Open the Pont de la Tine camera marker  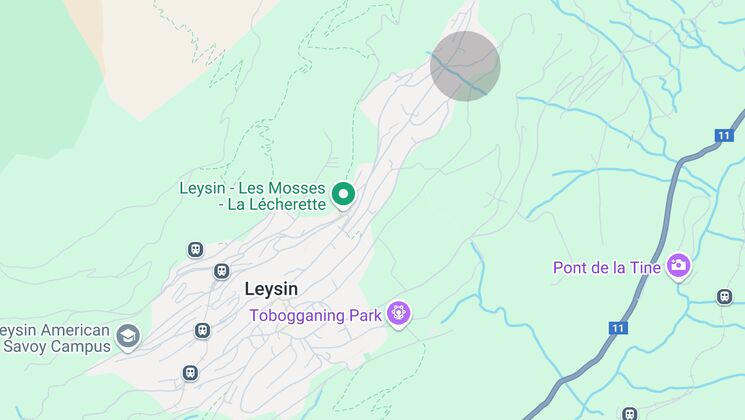tap(678, 266)
